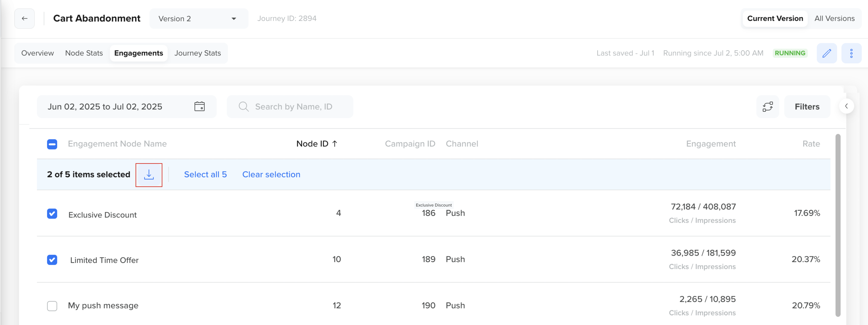Open the Filters panel
This screenshot has width=868, height=325.
tap(807, 106)
